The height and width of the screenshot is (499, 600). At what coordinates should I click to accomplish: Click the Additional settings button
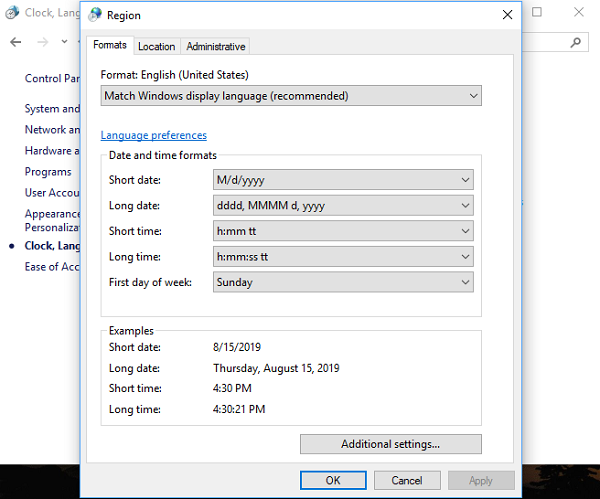tap(390, 444)
